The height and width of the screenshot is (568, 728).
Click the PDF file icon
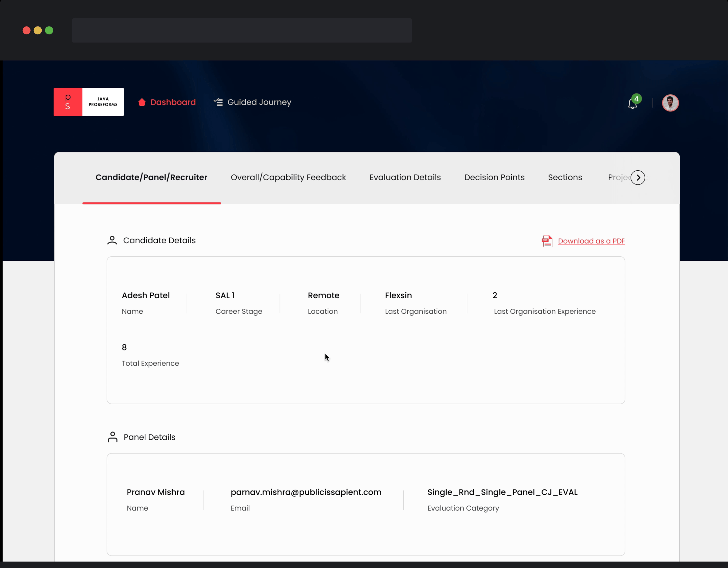pyautogui.click(x=547, y=241)
